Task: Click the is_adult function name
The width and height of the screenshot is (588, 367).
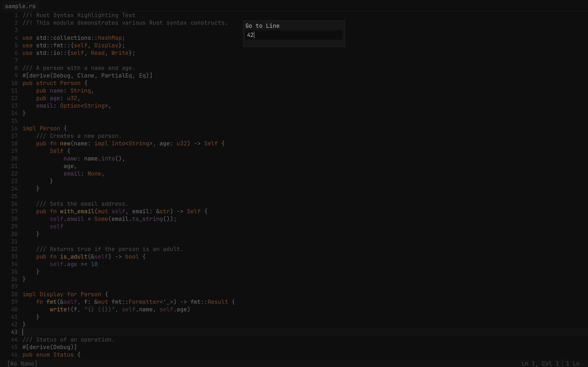Action: pyautogui.click(x=74, y=256)
